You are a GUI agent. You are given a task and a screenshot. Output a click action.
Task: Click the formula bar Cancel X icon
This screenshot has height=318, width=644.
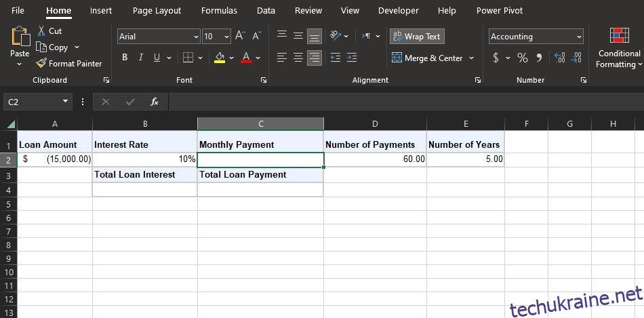tap(106, 102)
